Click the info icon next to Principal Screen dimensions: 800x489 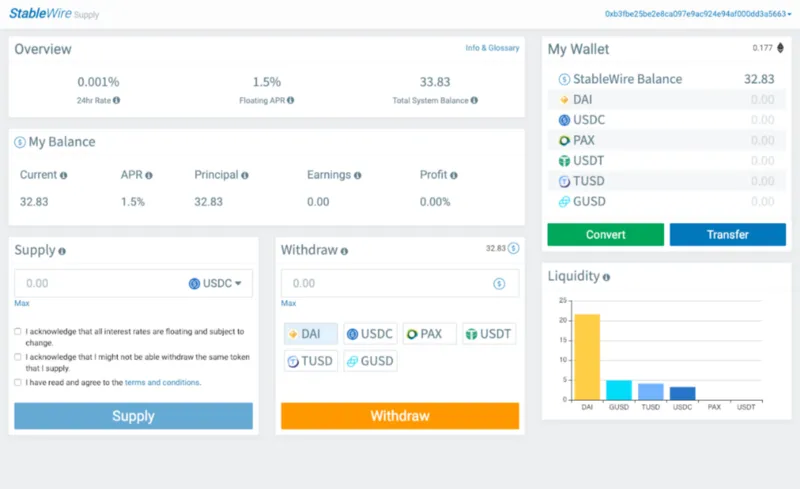pos(245,175)
